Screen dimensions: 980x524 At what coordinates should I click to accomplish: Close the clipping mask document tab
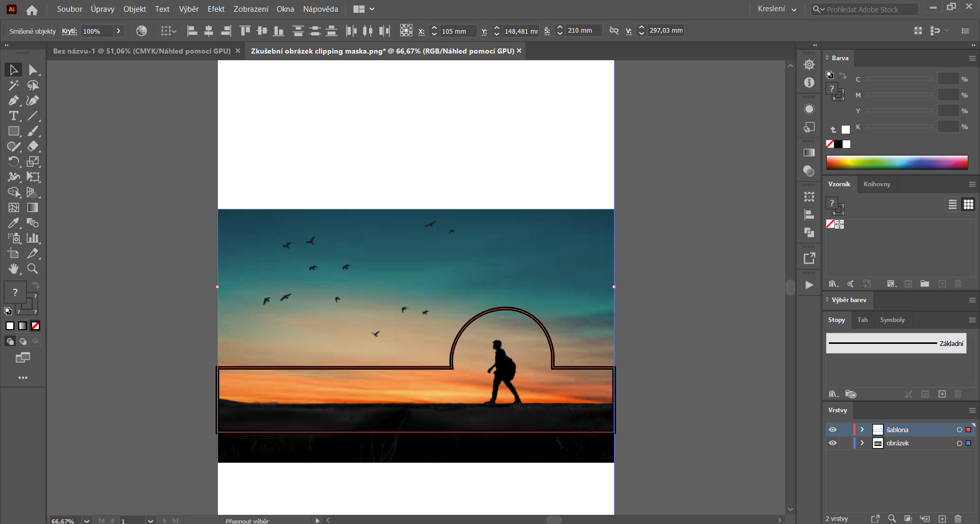click(x=519, y=51)
